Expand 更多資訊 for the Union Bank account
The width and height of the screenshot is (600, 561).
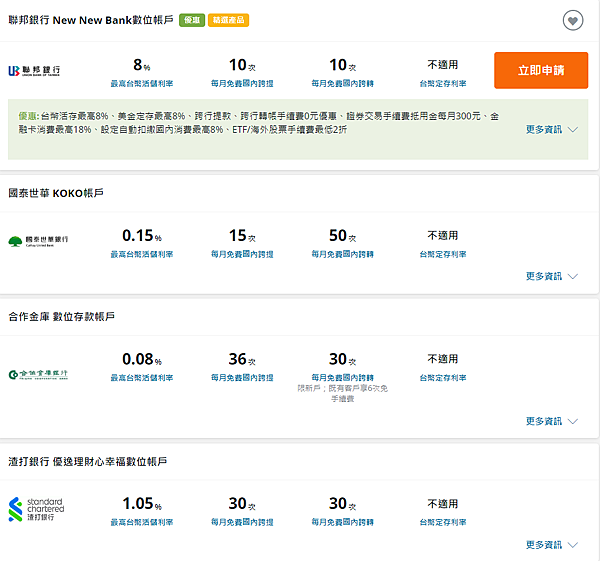point(552,129)
